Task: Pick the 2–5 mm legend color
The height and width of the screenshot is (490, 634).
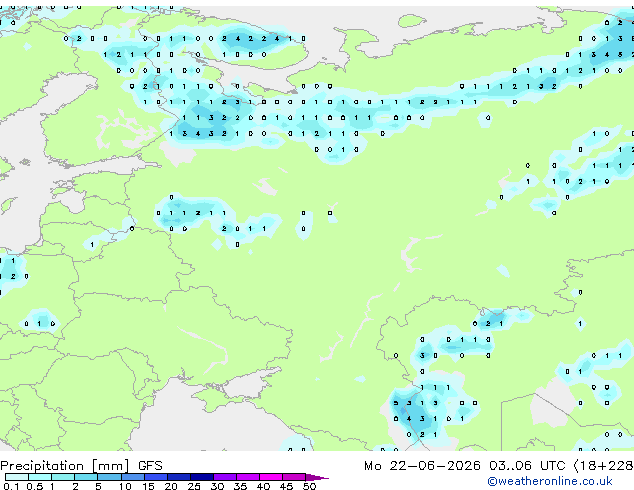Action: coord(86,477)
